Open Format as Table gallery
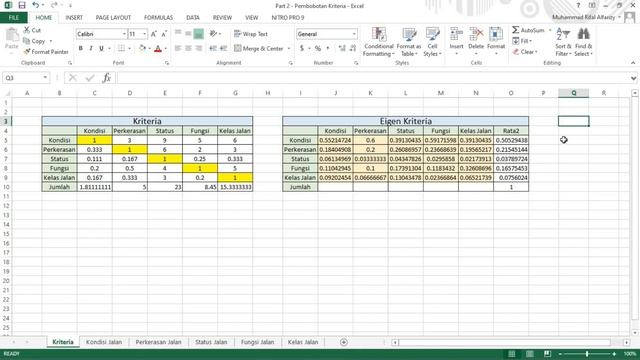640x360 pixels. click(x=409, y=42)
